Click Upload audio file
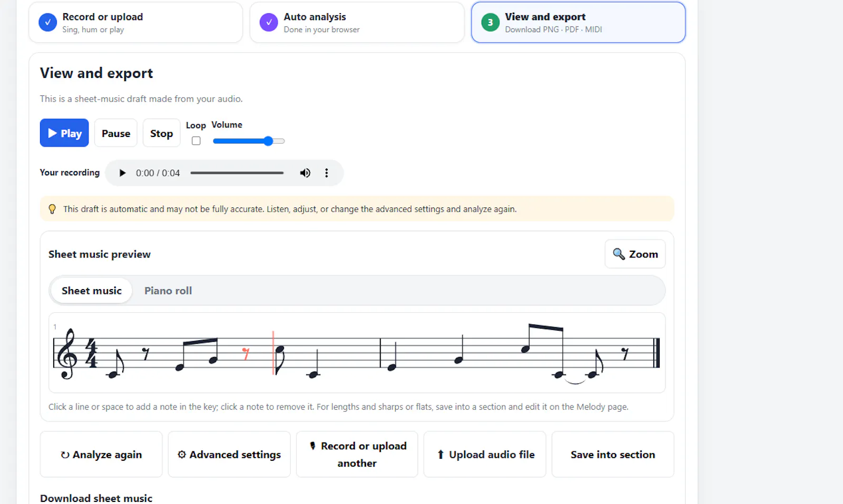The height and width of the screenshot is (504, 843). coord(485,454)
